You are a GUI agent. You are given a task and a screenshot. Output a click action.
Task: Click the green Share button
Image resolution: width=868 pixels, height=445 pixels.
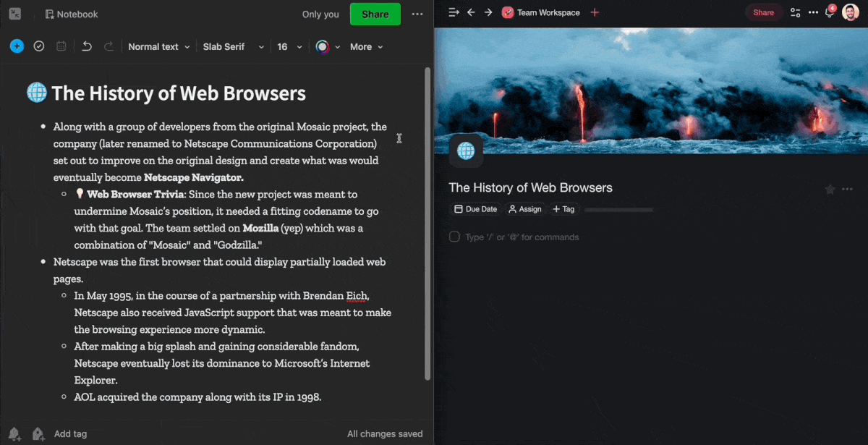(375, 14)
